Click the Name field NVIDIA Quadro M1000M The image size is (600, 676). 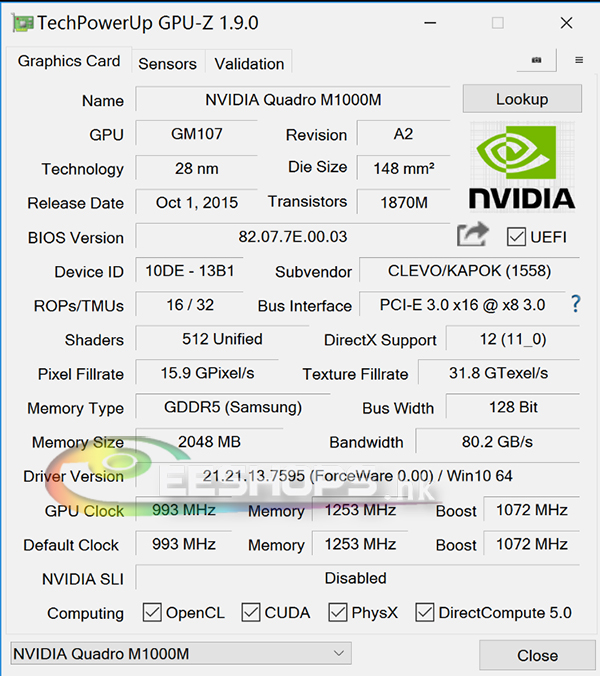(293, 100)
